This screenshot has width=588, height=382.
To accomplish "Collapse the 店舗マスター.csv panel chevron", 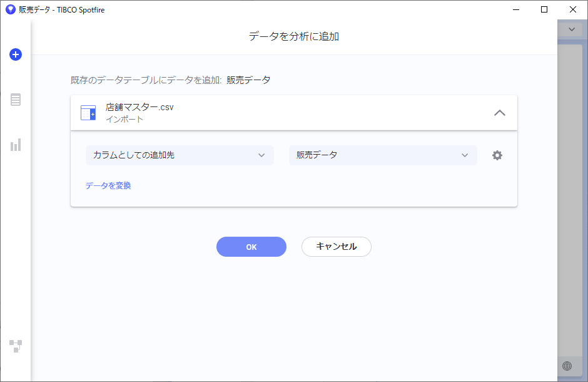I will pyautogui.click(x=500, y=113).
